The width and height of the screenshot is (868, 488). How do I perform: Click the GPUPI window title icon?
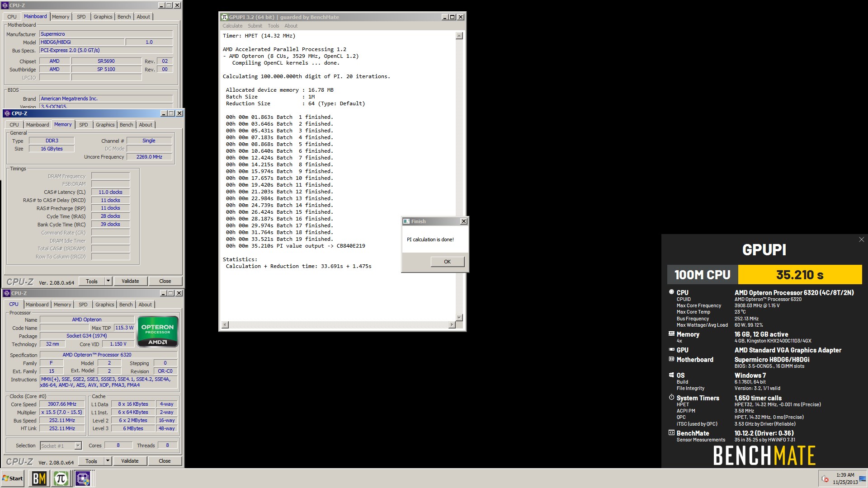pos(224,17)
